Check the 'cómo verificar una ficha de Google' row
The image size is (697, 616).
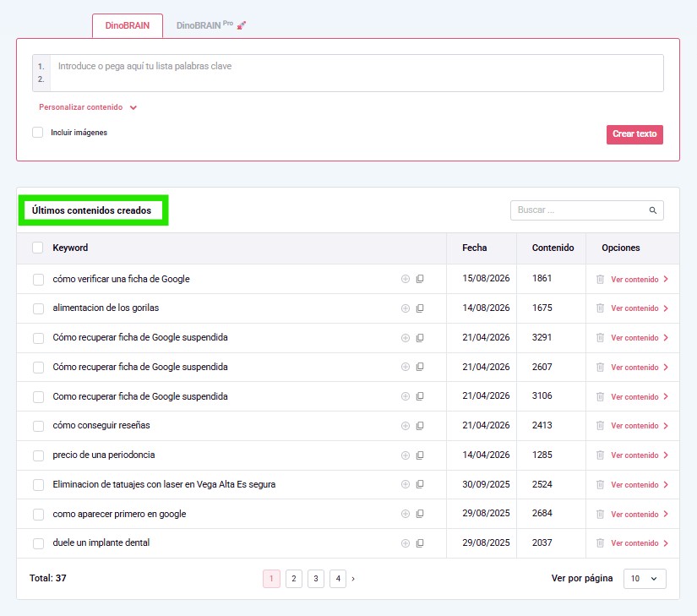pyautogui.click(x=39, y=280)
